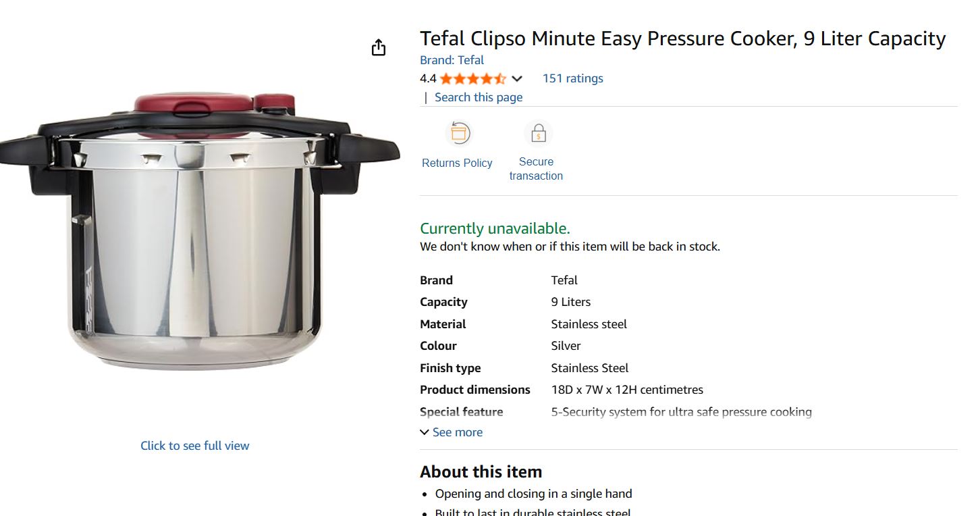This screenshot has height=516, width=980.
Task: Open the 151 ratings link
Action: coord(572,78)
